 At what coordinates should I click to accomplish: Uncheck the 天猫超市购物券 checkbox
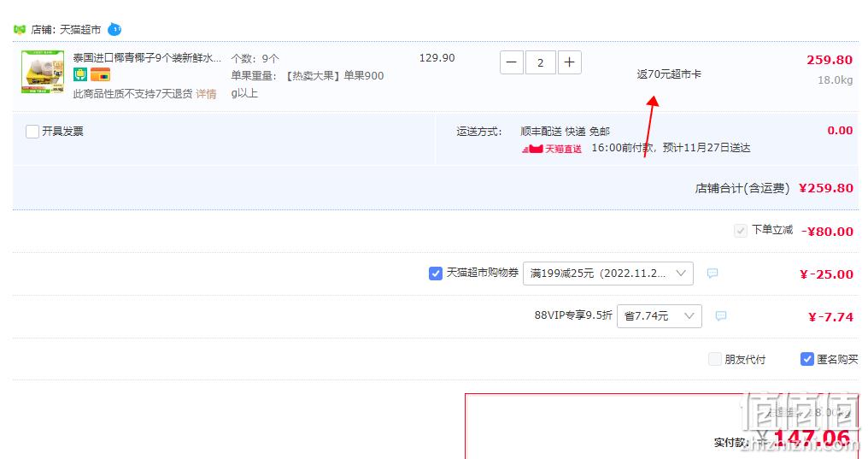(x=436, y=273)
